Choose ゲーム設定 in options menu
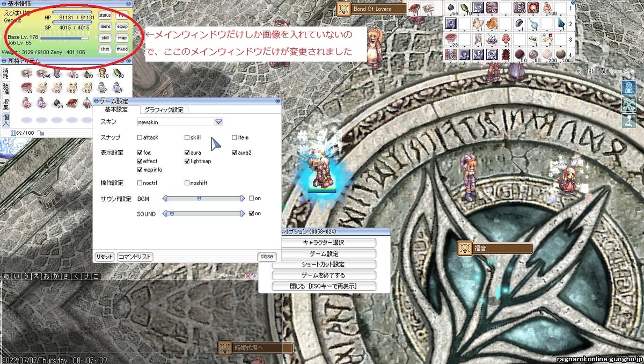This screenshot has width=644, height=364. click(324, 253)
